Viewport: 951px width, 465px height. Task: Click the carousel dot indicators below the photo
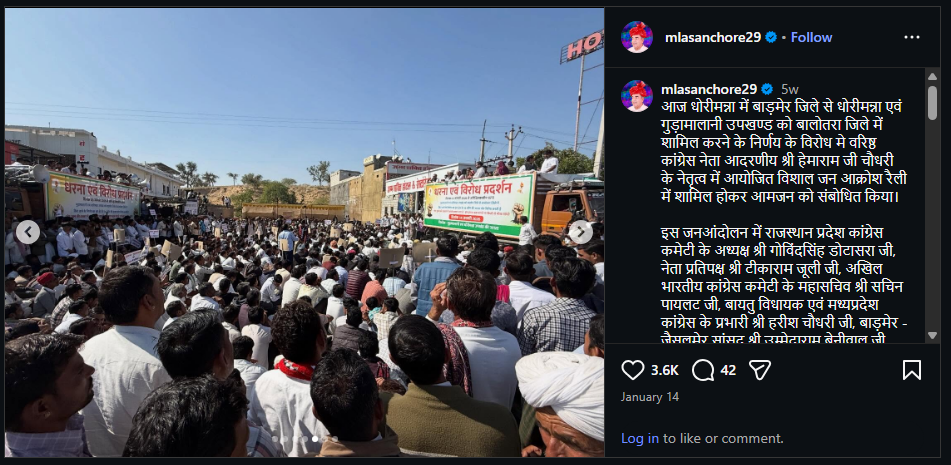pos(305,438)
